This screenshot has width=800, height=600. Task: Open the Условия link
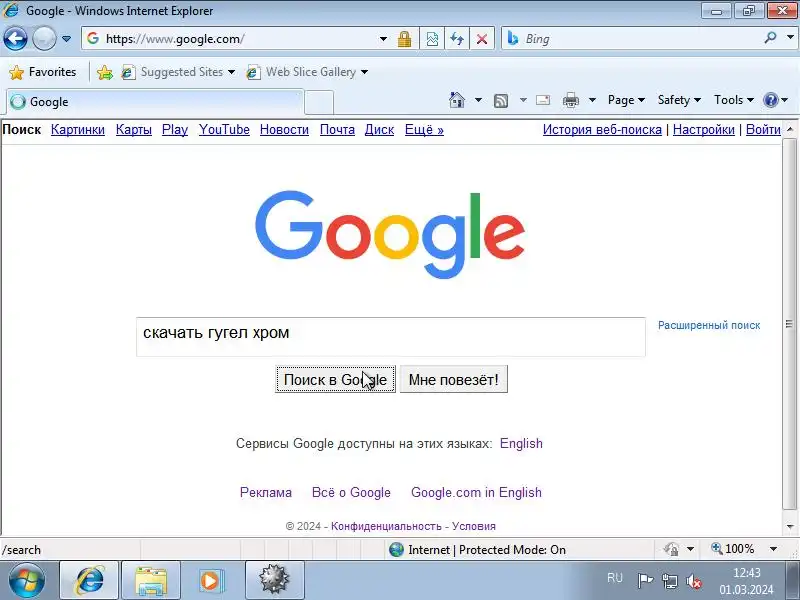(473, 526)
